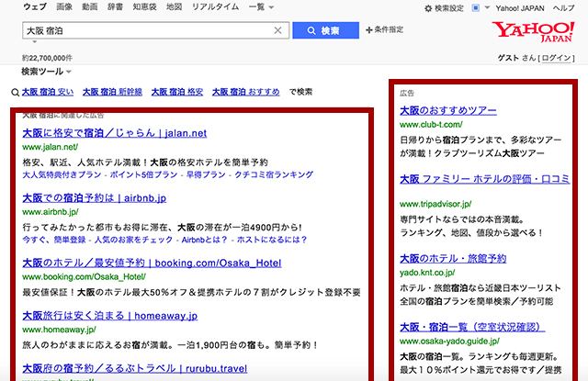The width and height of the screenshot is (588, 381).
Task: Click the 最安値保証 booking.com description text
Action: pyautogui.click(x=191, y=292)
